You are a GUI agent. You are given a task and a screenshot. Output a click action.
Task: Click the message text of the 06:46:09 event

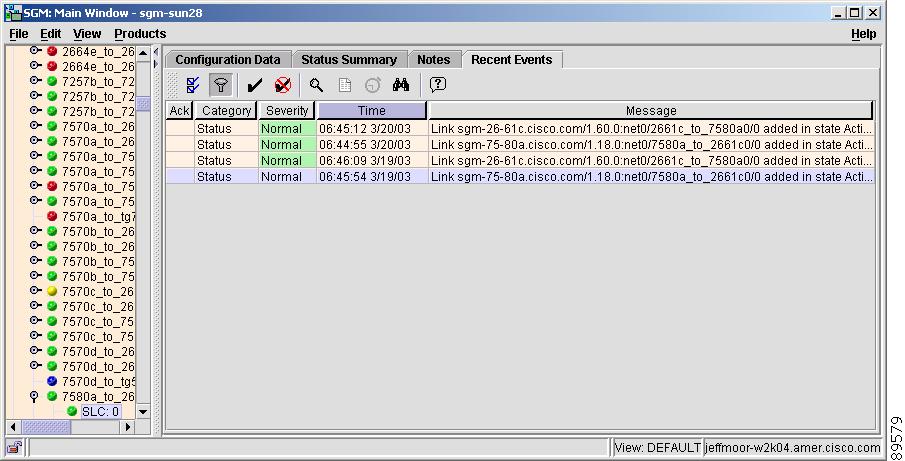[x=651, y=160]
